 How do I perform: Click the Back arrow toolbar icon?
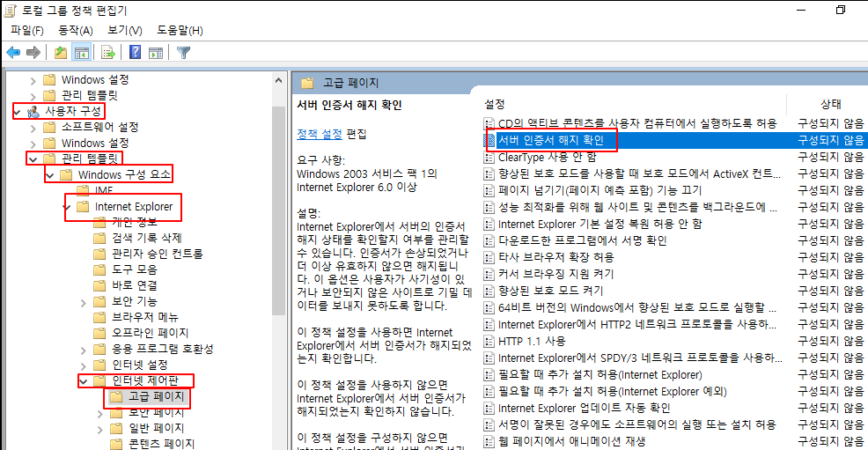[x=13, y=53]
